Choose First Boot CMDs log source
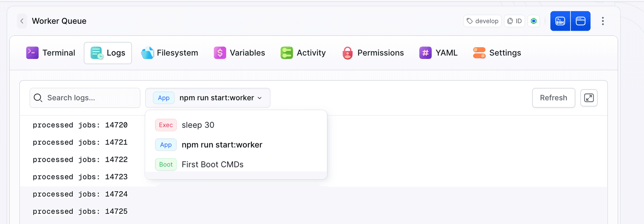The image size is (644, 224). 236,164
